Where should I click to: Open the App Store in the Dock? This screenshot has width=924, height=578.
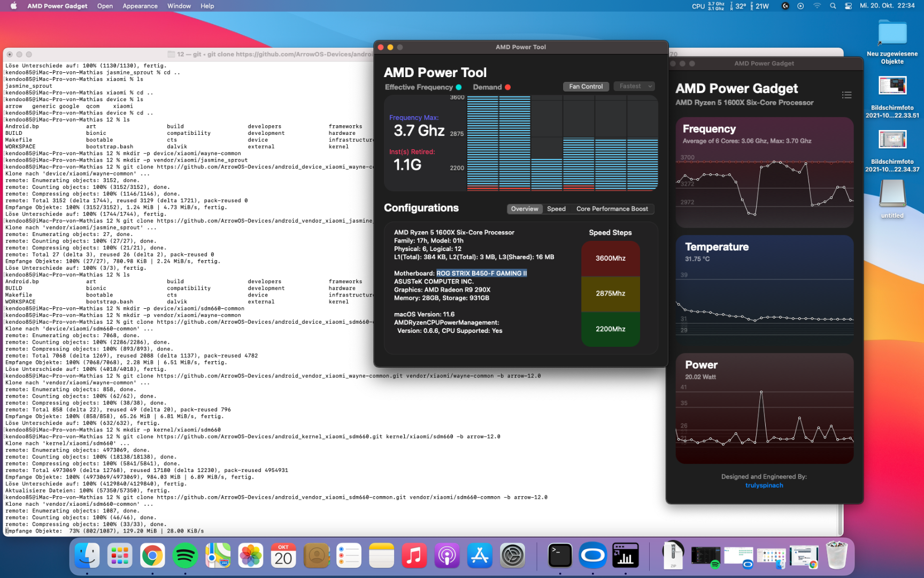pos(480,556)
